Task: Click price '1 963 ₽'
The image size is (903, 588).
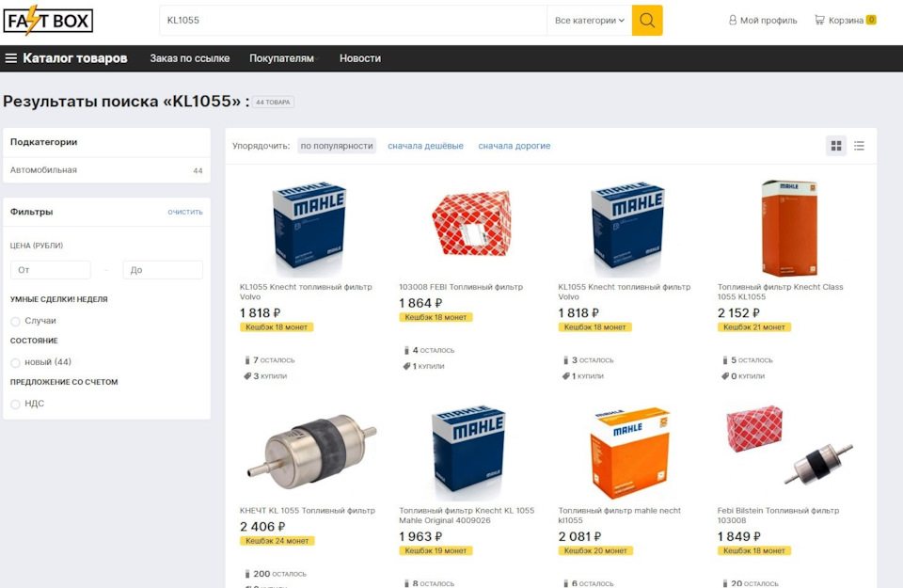Action: point(420,536)
